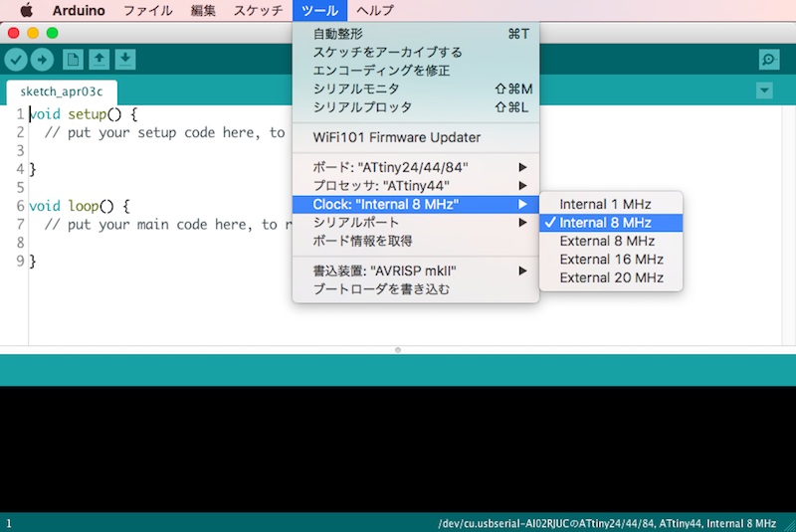Click the main code comment on line 7
This screenshot has height=532, width=796.
tap(168, 224)
